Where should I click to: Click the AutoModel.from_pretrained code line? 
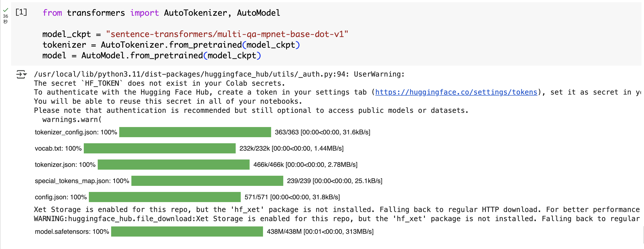tap(152, 56)
